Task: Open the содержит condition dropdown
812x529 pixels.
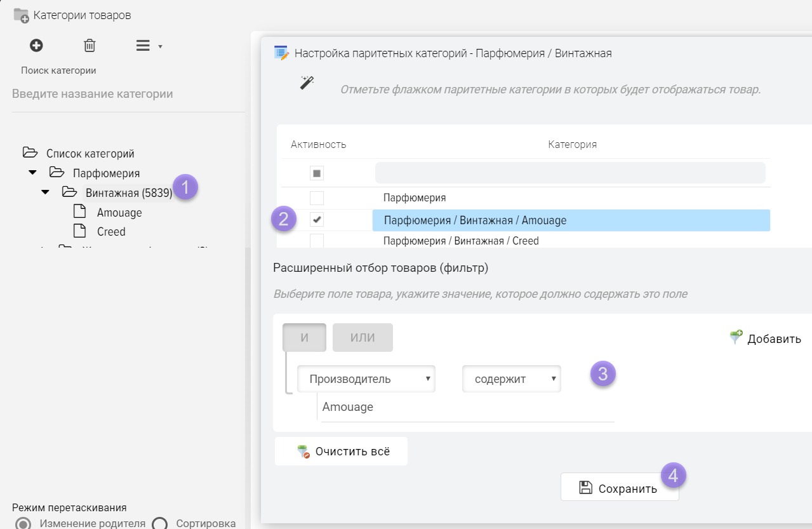Action: [511, 379]
